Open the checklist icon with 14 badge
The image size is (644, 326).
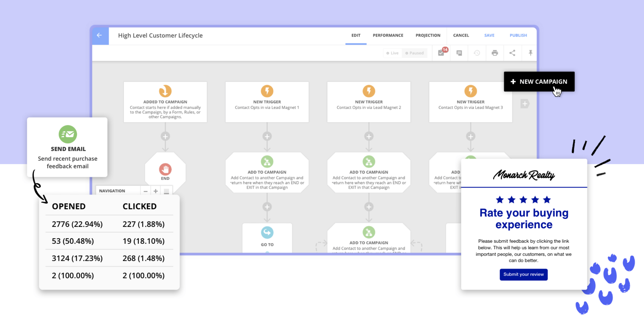click(x=441, y=53)
